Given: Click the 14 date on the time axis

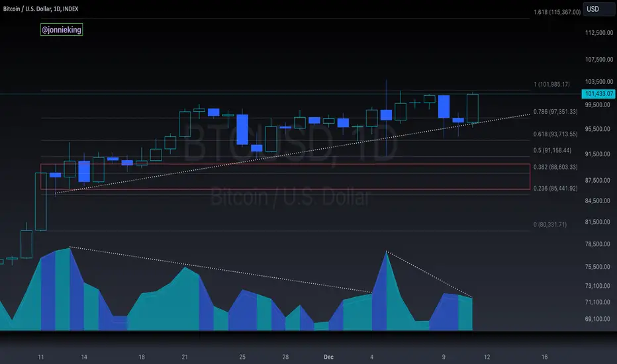Looking at the screenshot, I should pyautogui.click(x=84, y=357).
